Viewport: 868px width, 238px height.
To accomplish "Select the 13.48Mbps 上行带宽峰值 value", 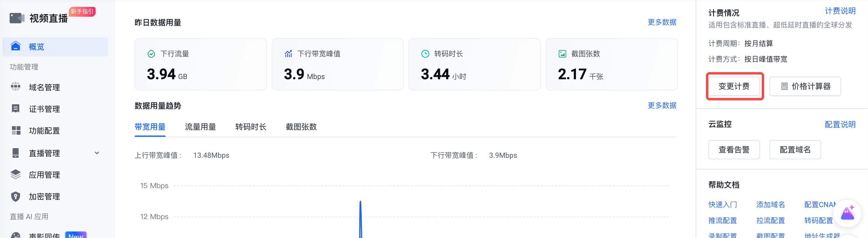I will 211,155.
